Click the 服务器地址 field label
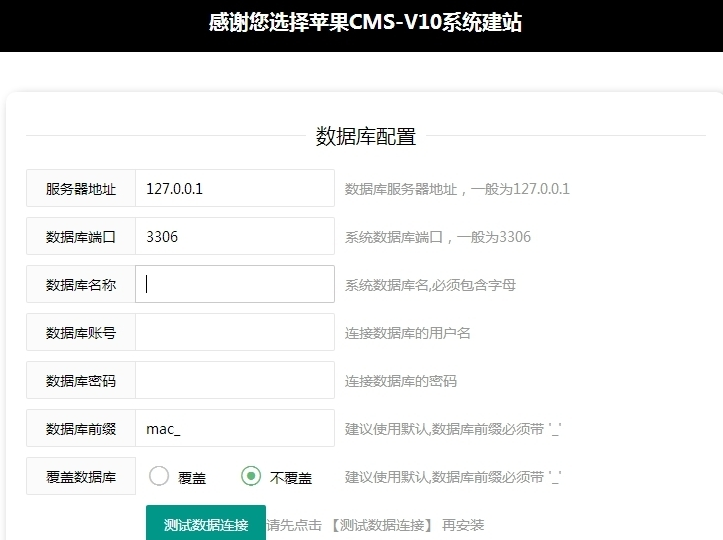Viewport: 723px width, 540px height. point(81,188)
